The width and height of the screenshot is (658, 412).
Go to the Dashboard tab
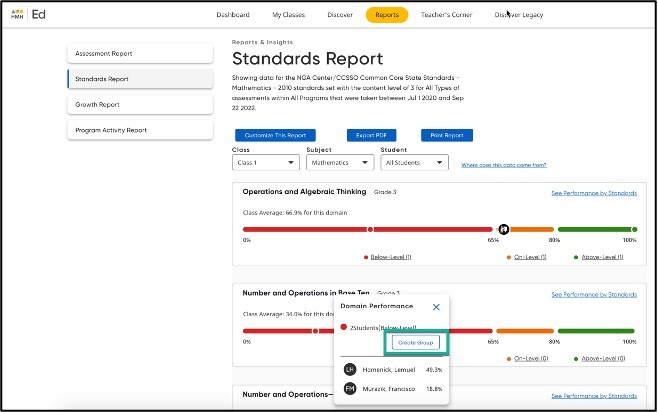(x=233, y=15)
